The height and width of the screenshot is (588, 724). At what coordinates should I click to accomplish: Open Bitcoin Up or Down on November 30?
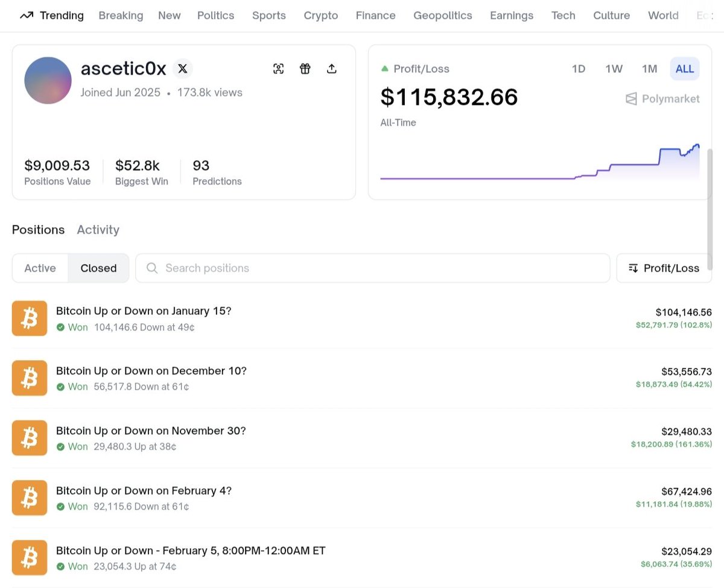tap(151, 431)
